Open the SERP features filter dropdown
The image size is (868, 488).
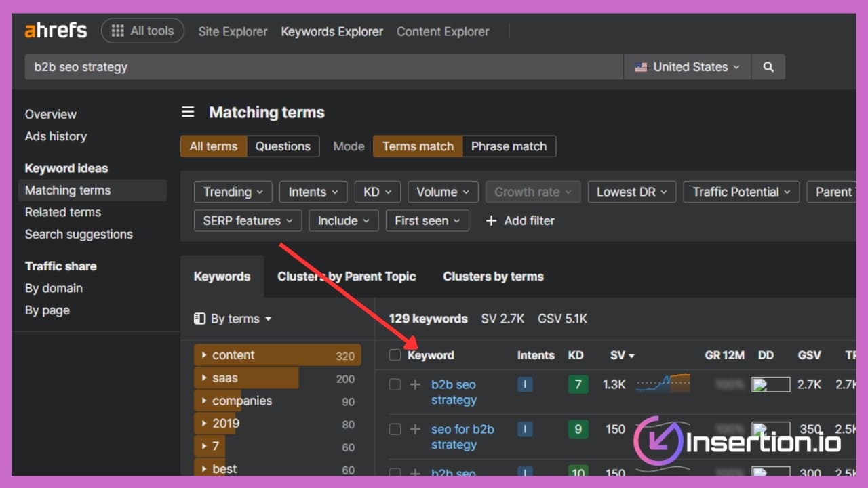tap(248, 220)
